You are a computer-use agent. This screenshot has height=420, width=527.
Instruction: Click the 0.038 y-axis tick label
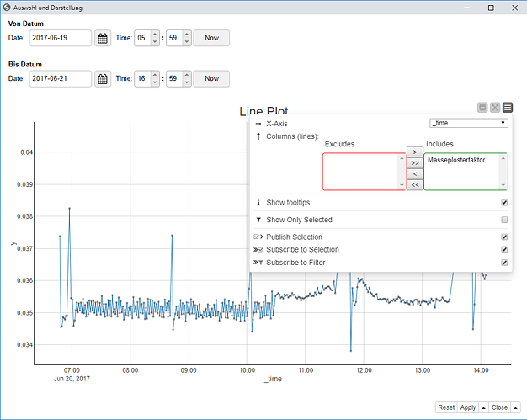click(25, 216)
